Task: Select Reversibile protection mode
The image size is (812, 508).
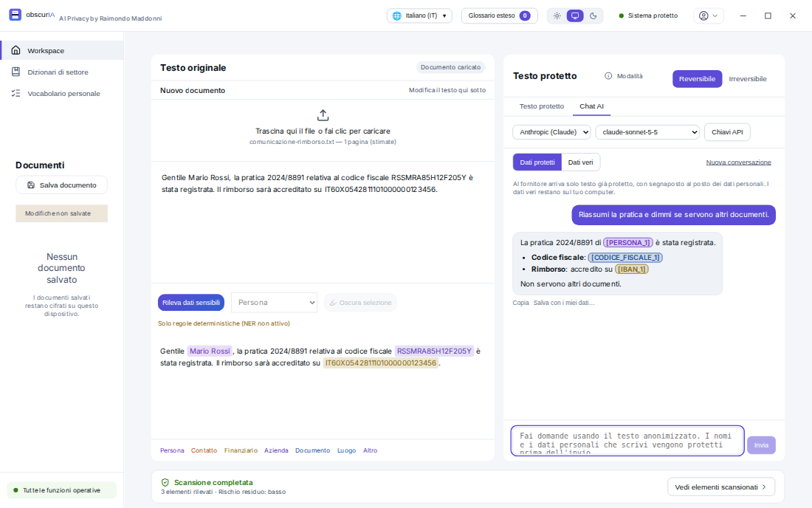Action: point(697,79)
